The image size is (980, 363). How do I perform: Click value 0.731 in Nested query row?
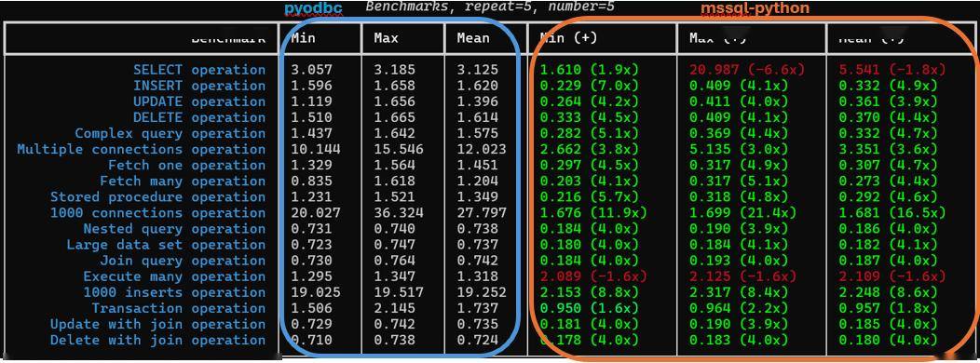(x=312, y=229)
